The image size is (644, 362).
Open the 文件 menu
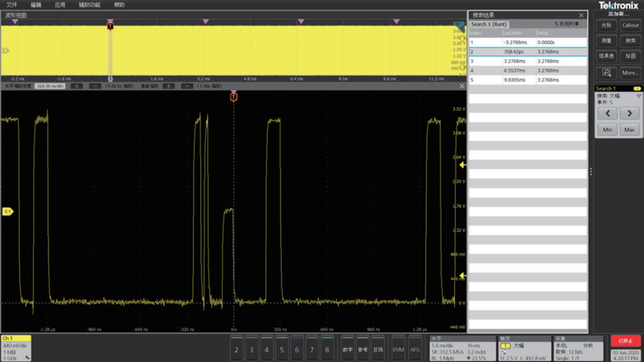[x=12, y=4]
